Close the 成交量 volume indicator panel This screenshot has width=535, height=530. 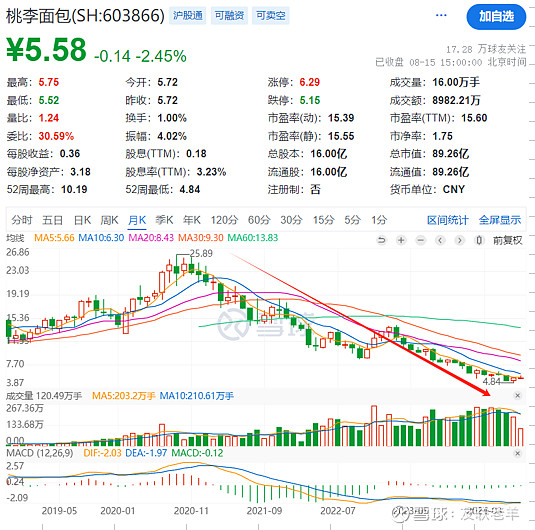point(517,396)
